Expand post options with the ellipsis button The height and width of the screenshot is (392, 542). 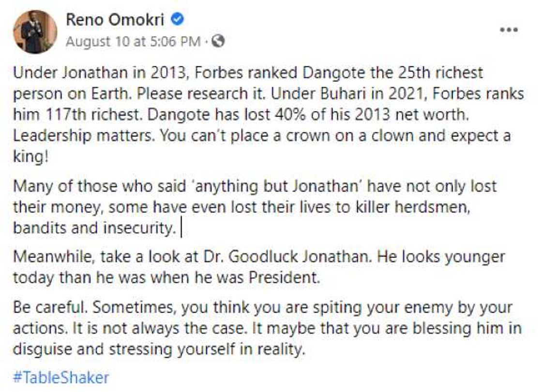[508, 30]
